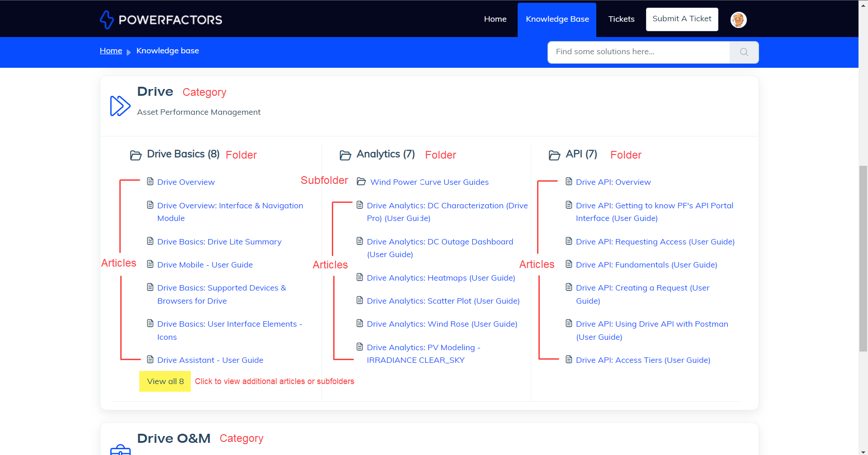Click the Drive category double-chevron icon

[x=120, y=106]
